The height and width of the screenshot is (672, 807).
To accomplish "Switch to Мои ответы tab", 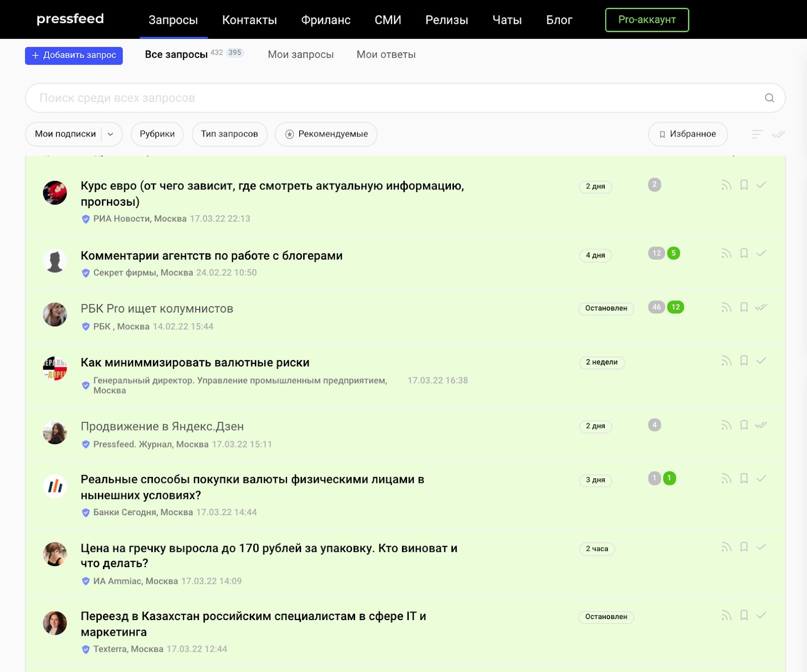I will point(386,54).
